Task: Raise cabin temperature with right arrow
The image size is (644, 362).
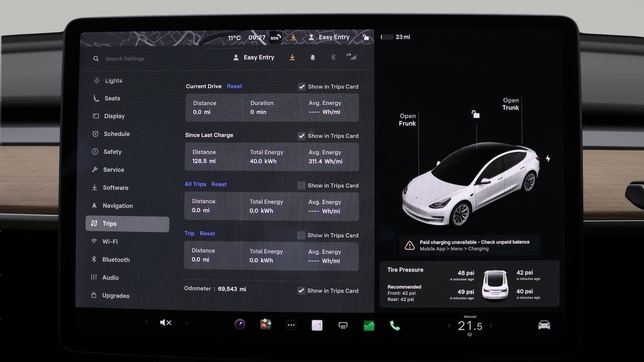Action: [x=490, y=326]
